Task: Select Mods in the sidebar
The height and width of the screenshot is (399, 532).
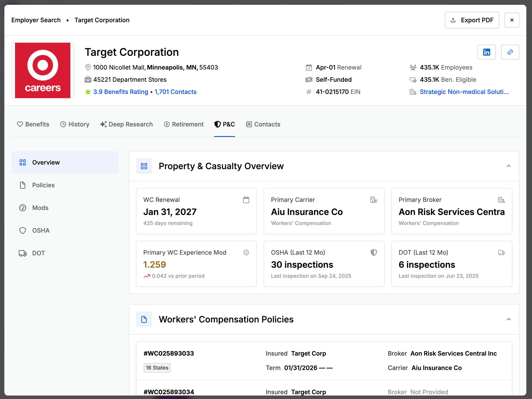Action: 40,208
